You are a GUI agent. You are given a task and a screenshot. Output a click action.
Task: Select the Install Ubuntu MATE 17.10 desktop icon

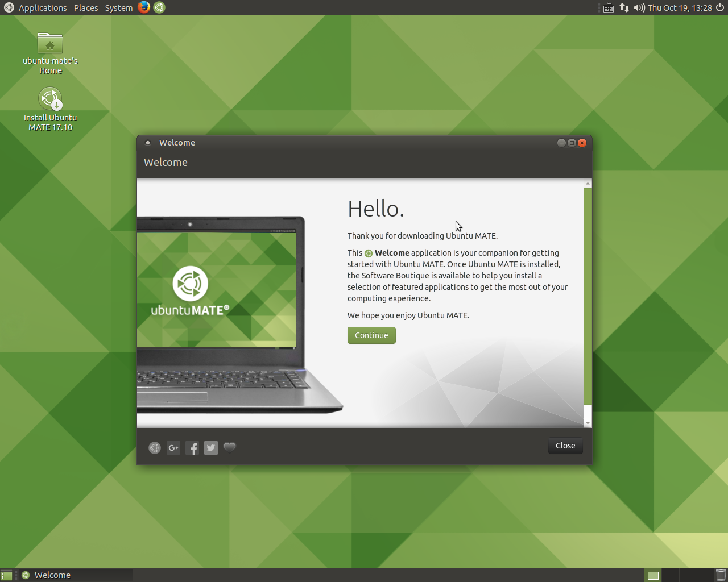[50, 109]
